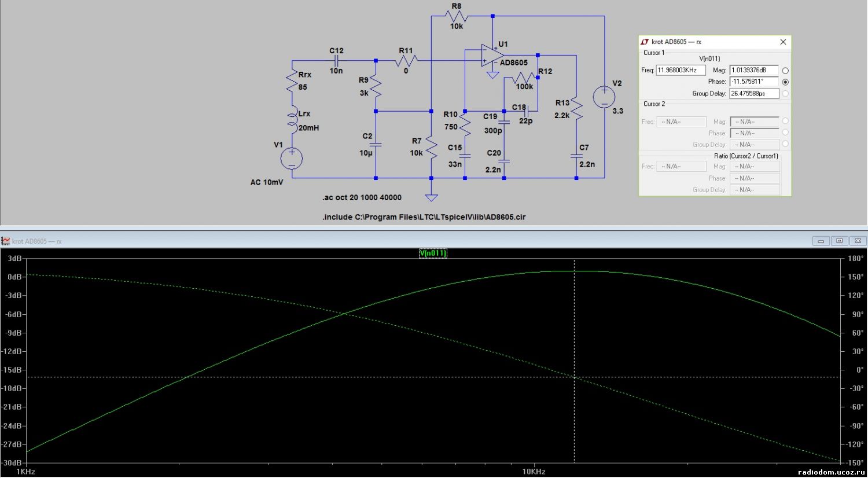Select the Cursor 1 Group Delay radio button
Image resolution: width=868 pixels, height=478 pixels.
(785, 93)
